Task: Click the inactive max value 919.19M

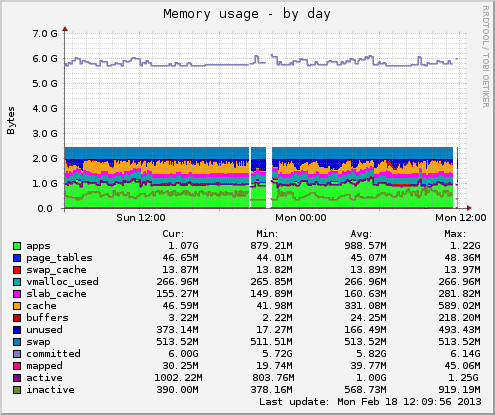Action: coord(459,390)
